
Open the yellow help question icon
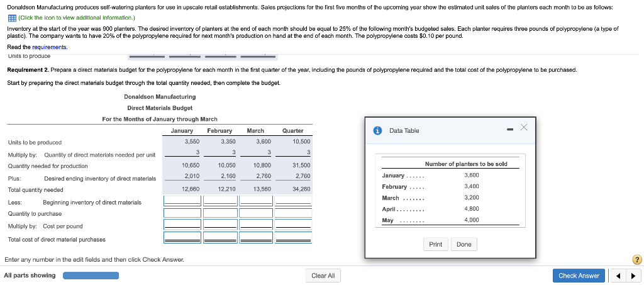637,260
